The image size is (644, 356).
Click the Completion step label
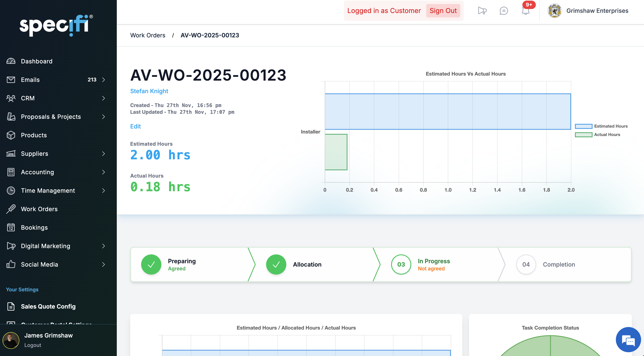coord(559,264)
